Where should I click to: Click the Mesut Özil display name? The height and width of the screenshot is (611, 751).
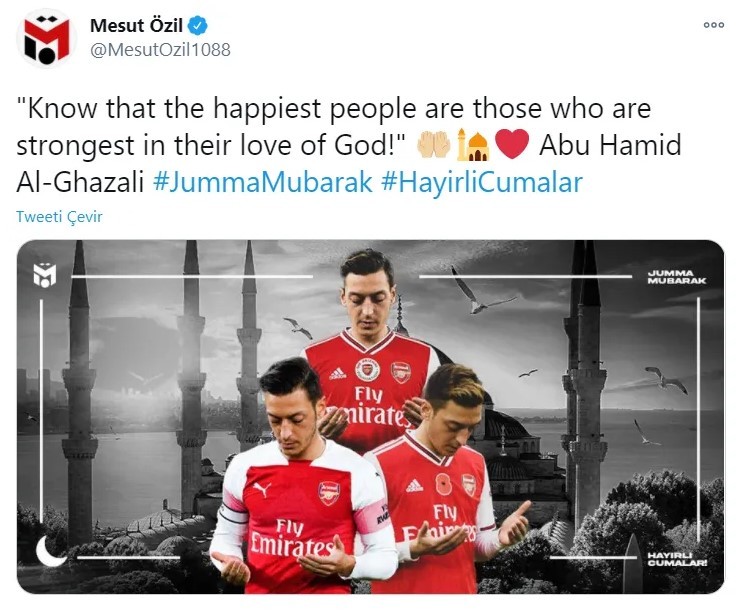136,25
